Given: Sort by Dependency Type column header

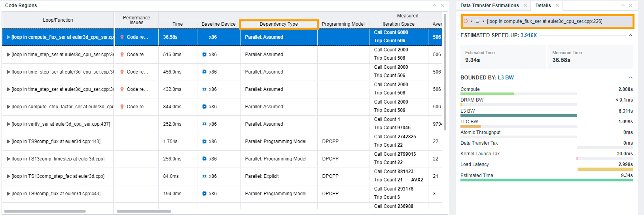Looking at the screenshot, I should (x=278, y=24).
